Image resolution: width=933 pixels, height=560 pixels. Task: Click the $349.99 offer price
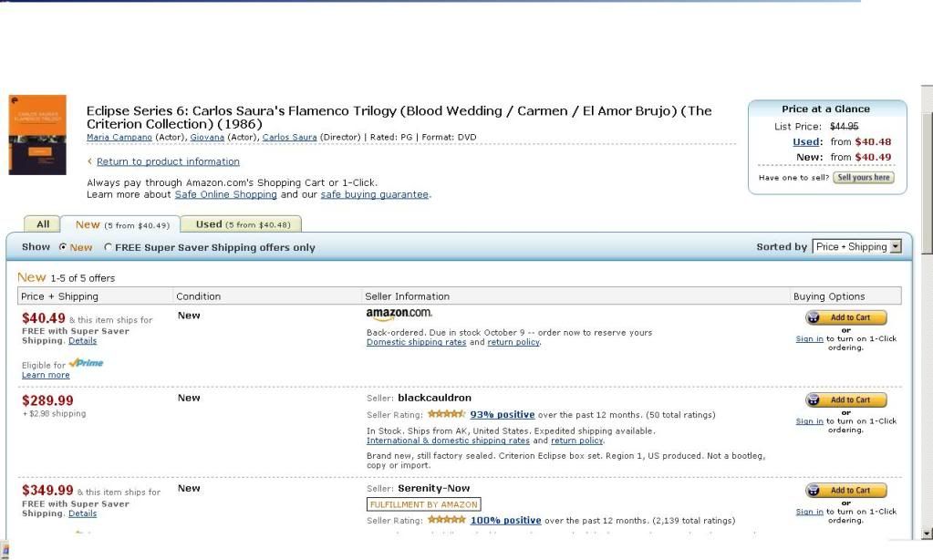pos(47,491)
